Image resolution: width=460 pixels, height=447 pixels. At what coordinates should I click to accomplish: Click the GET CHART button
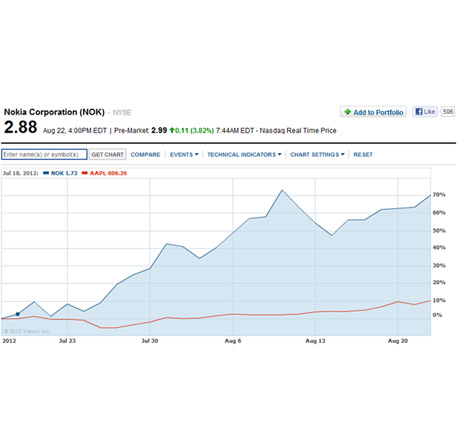point(107,154)
